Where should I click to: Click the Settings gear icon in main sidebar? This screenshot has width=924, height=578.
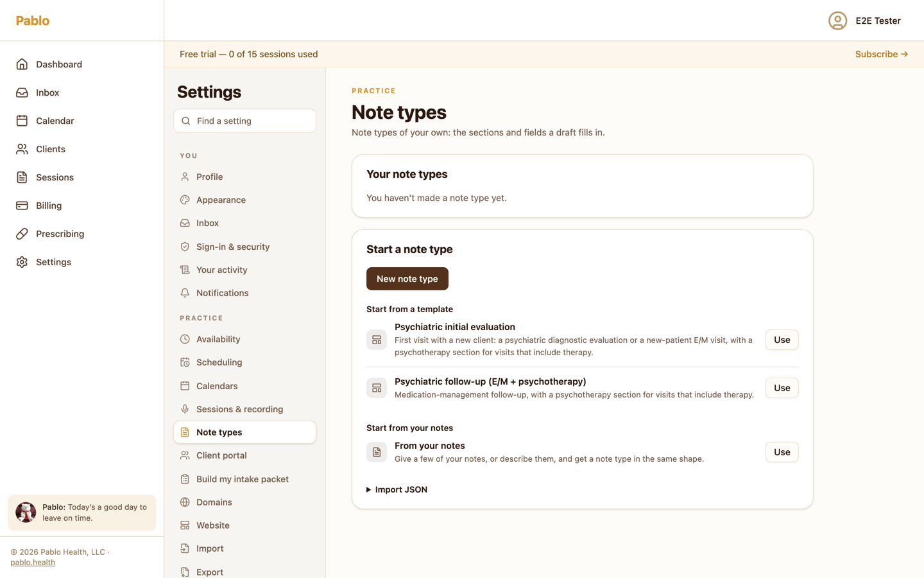(22, 262)
